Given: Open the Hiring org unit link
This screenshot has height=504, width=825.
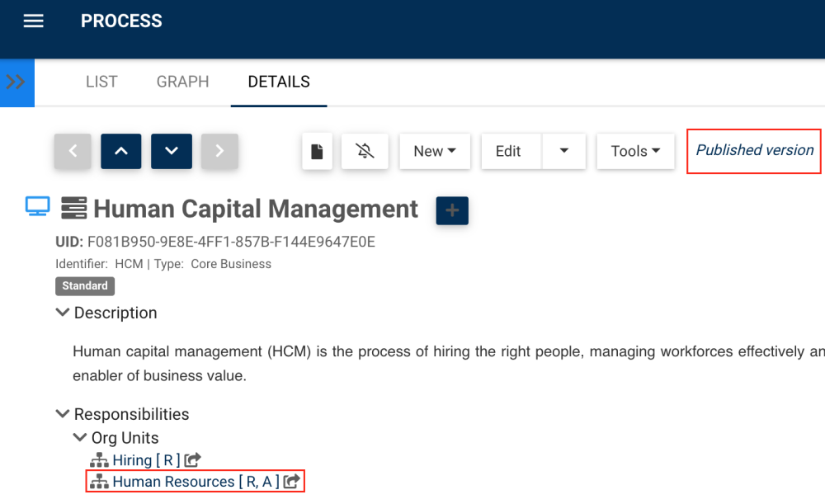Looking at the screenshot, I should tap(132, 460).
